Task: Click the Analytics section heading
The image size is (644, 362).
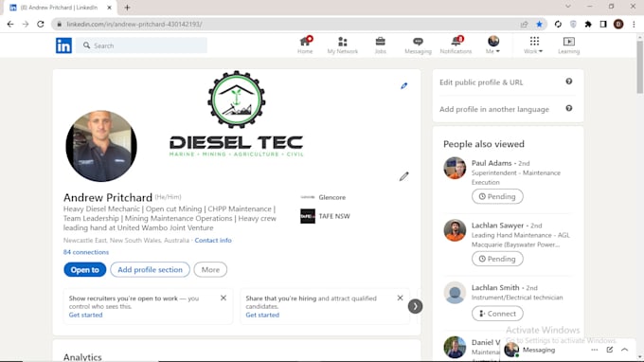Action: (x=82, y=357)
